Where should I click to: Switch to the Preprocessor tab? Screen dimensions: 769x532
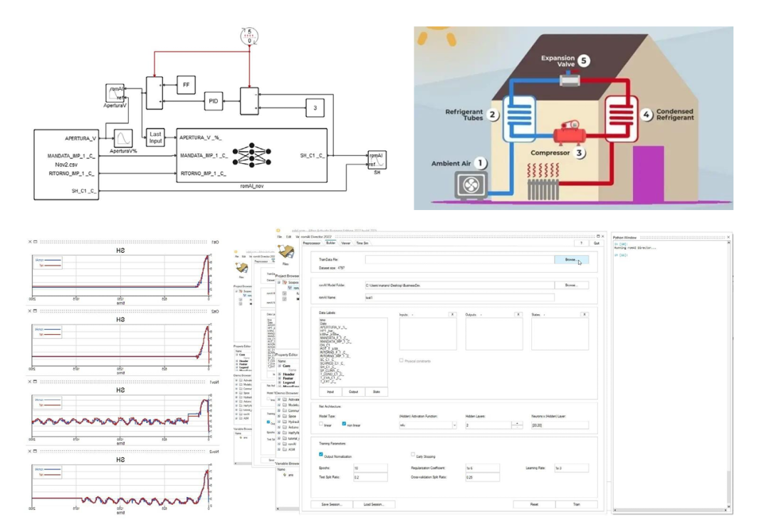[x=311, y=243]
